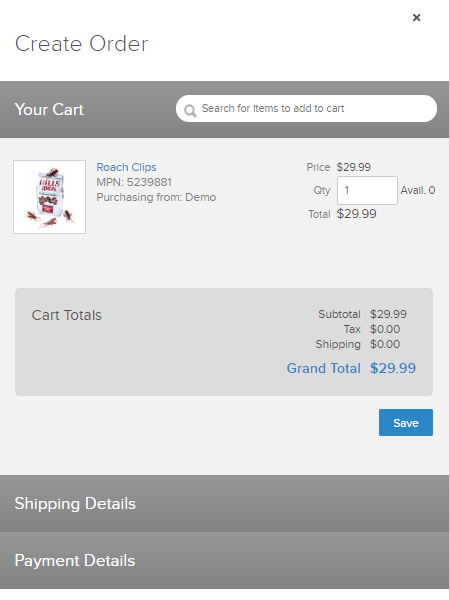Click the Subtotal amount in Cart Totals
Image resolution: width=450 pixels, height=600 pixels.
[x=388, y=314]
